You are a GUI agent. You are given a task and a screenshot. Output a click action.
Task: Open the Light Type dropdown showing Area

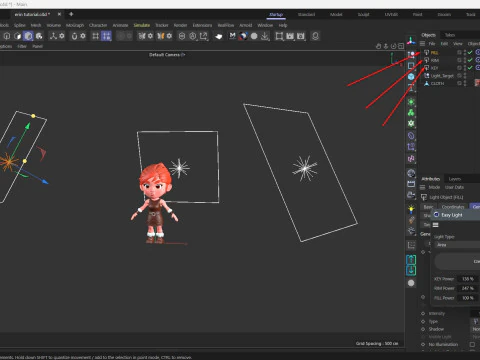pyautogui.click(x=458, y=245)
